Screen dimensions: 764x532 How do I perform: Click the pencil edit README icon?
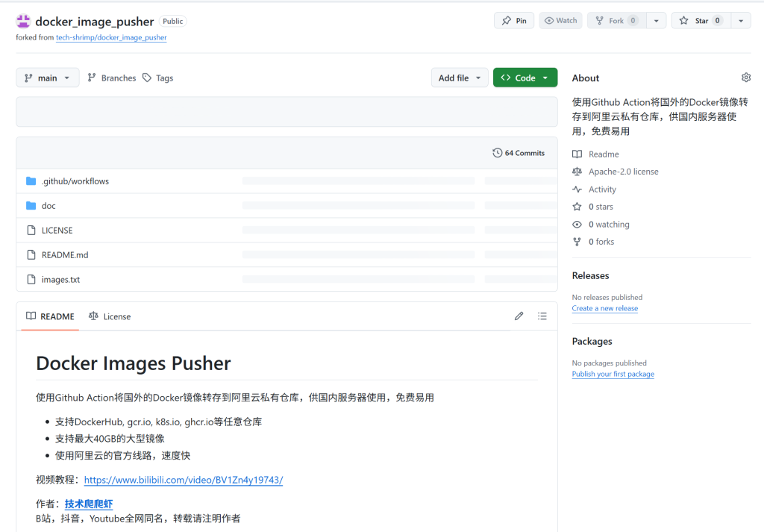519,316
